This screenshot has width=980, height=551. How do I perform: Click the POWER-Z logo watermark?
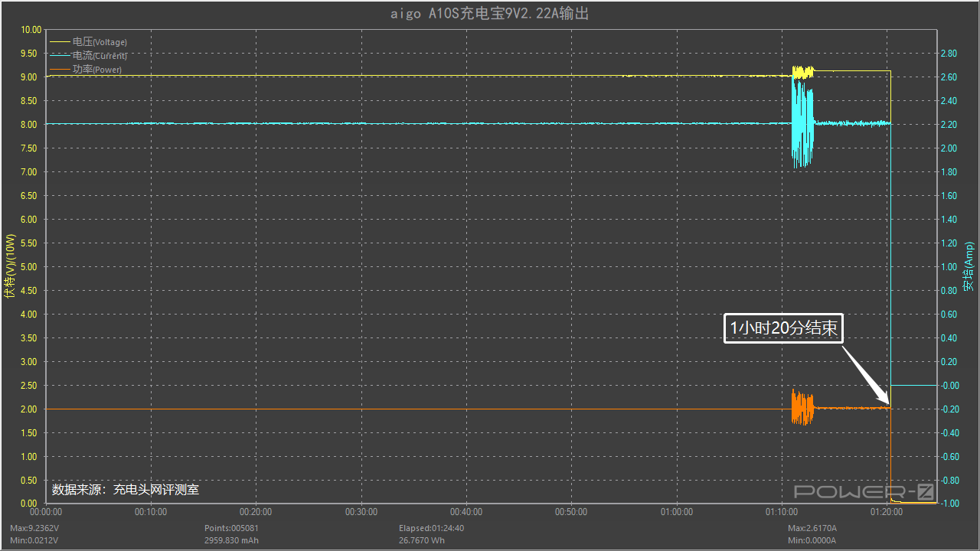[864, 491]
